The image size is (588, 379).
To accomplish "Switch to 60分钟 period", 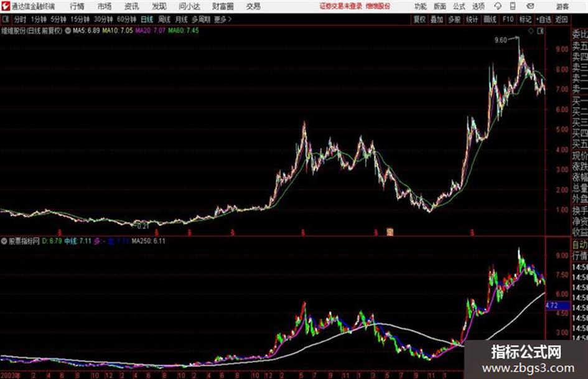I will click(x=127, y=19).
